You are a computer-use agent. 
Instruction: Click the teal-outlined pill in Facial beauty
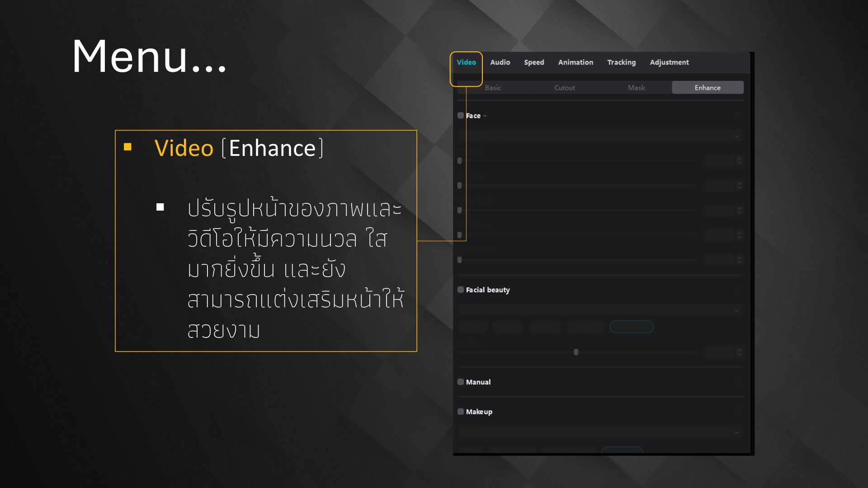631,327
